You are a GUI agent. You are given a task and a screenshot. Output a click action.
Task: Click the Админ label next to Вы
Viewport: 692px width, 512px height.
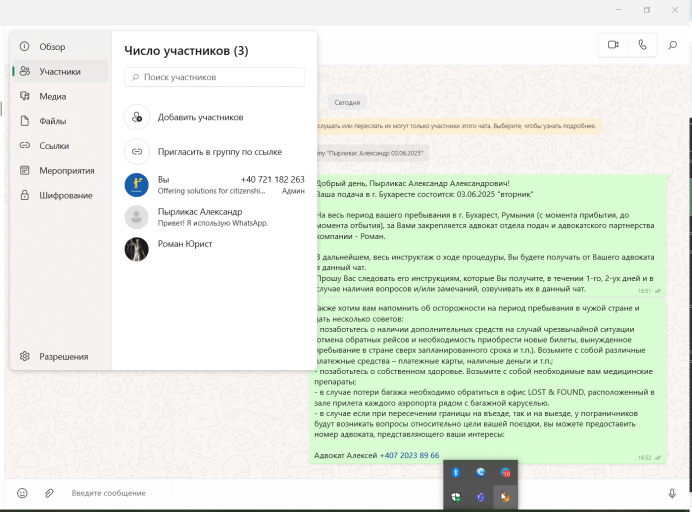coord(293,191)
